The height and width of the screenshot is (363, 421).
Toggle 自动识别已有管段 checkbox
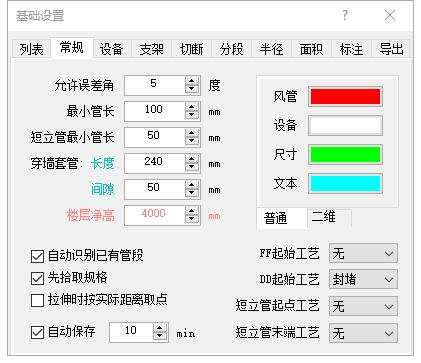tap(37, 256)
